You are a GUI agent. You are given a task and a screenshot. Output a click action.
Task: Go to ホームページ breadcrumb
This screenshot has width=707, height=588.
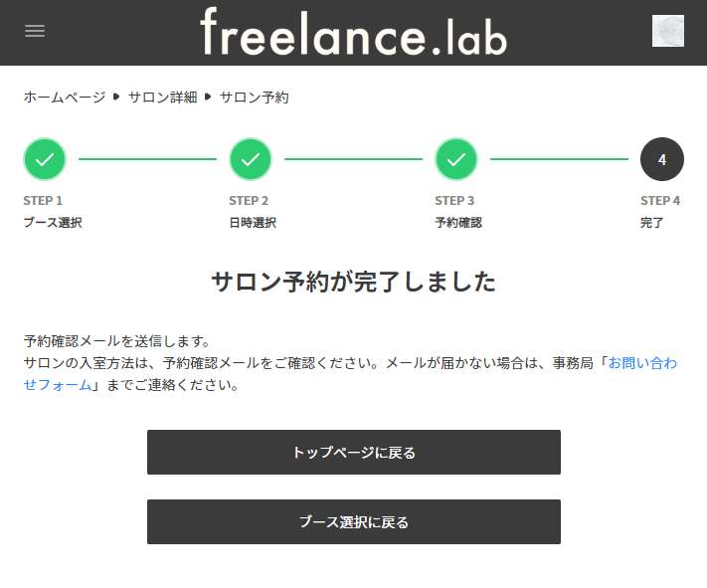(x=64, y=98)
